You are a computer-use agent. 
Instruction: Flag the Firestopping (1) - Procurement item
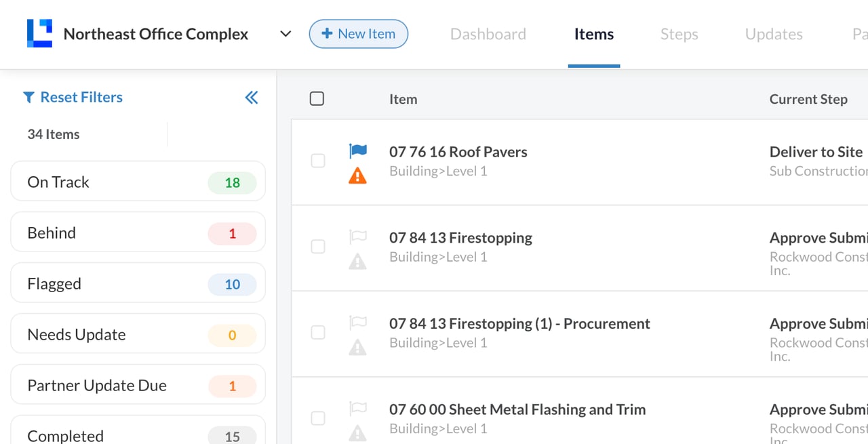(x=357, y=323)
